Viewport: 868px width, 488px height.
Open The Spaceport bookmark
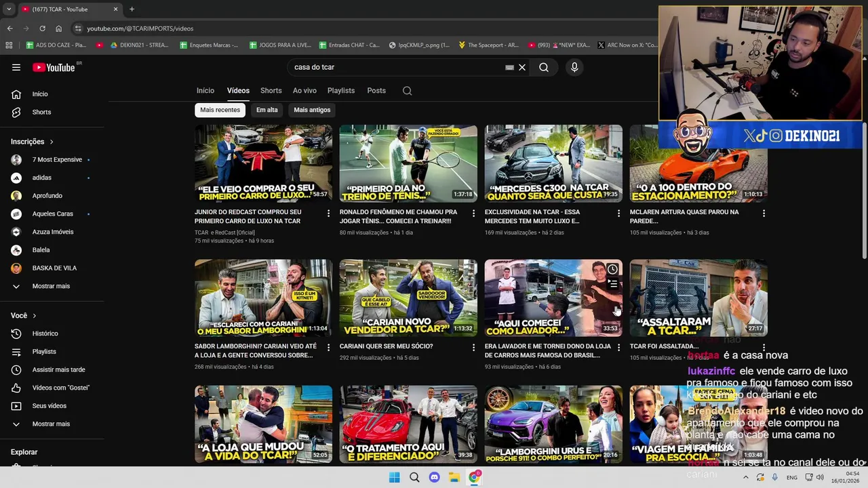coord(488,45)
